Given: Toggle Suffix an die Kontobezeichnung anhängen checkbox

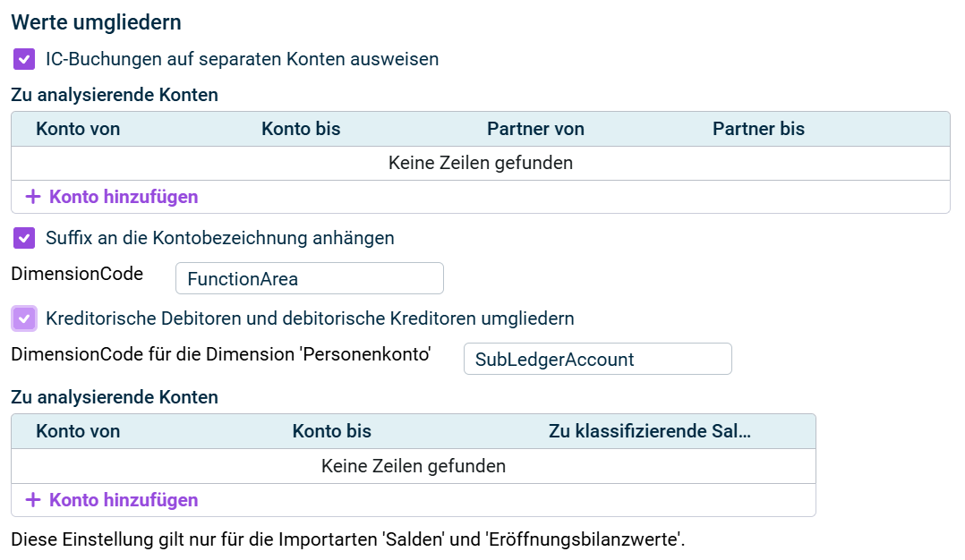Looking at the screenshot, I should pos(24,239).
